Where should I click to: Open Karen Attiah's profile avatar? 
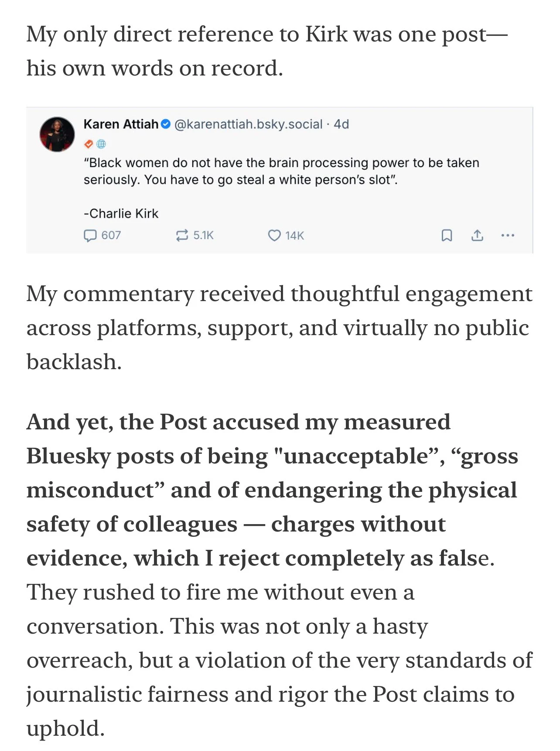coord(57,134)
